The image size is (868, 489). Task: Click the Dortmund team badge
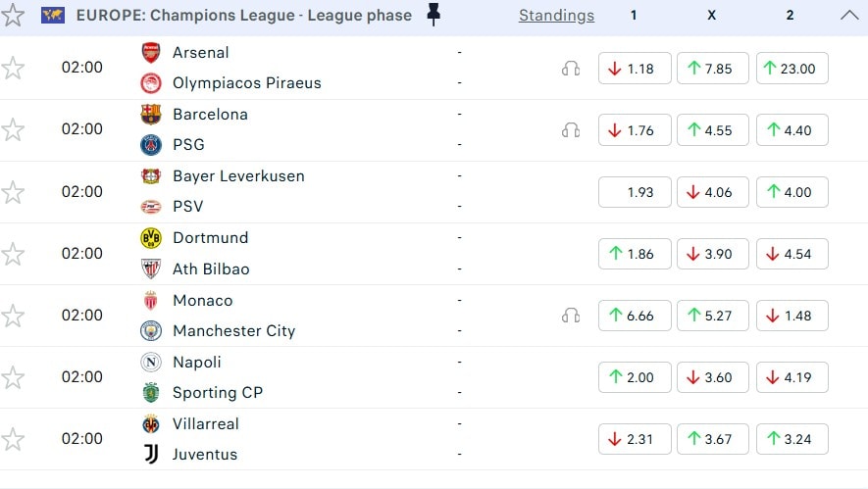click(150, 238)
